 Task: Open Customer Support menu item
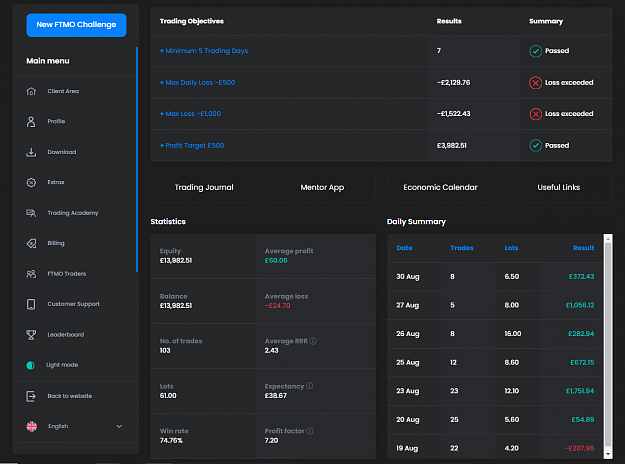(x=73, y=304)
